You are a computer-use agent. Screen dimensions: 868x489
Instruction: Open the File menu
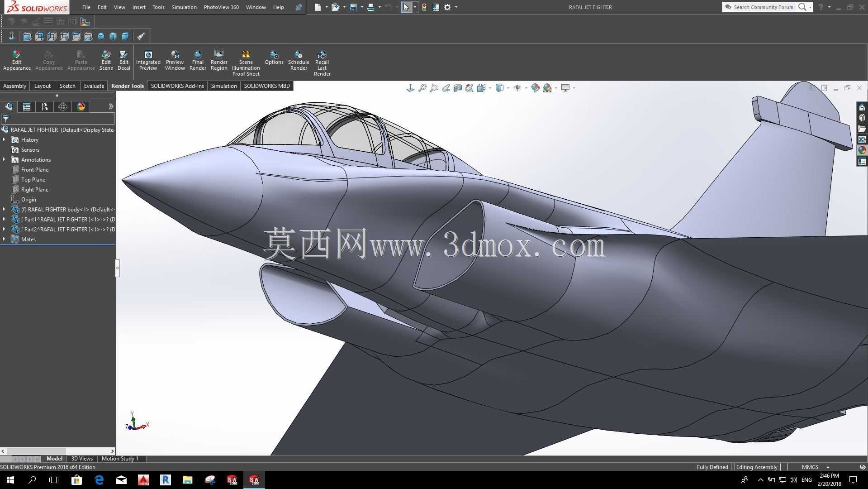point(86,7)
